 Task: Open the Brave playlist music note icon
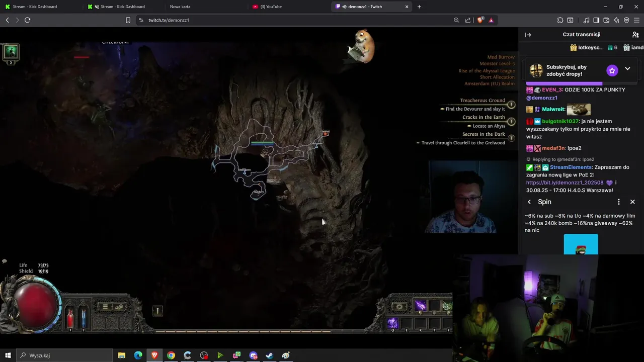click(586, 20)
